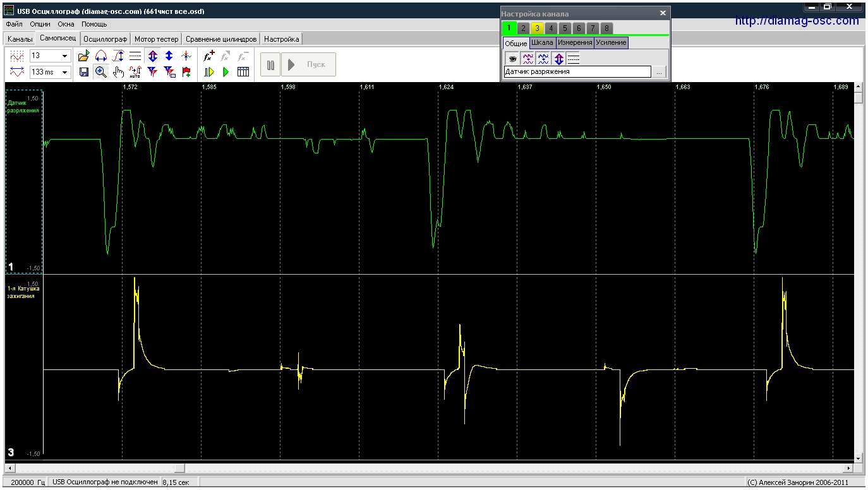Select channel 1 green button
This screenshot has width=868, height=490.
(509, 28)
